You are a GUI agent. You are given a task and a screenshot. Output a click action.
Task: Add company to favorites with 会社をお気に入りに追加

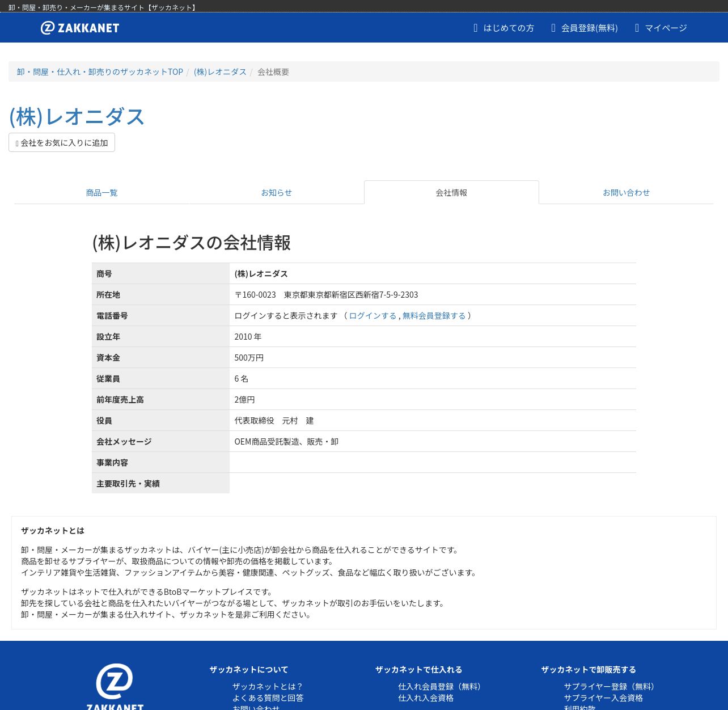pyautogui.click(x=62, y=142)
